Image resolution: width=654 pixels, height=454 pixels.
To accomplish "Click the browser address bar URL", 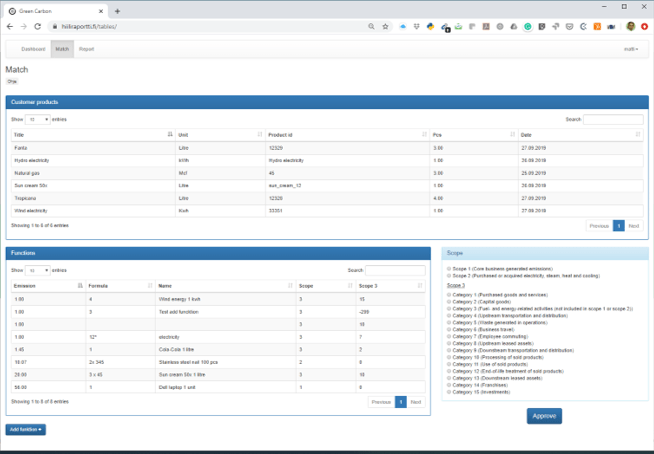I will (89, 26).
